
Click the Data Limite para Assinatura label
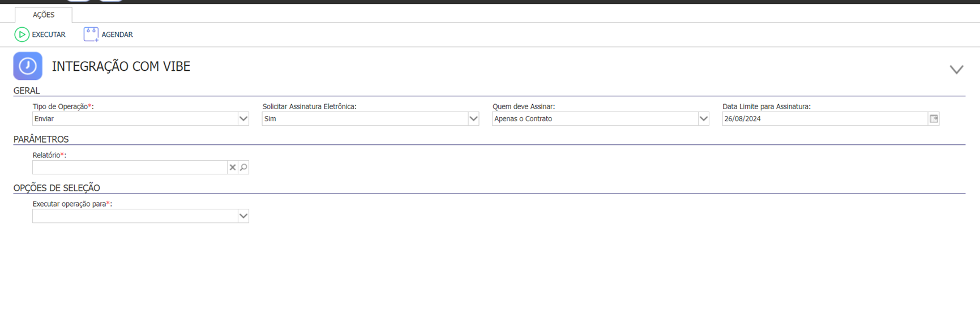tap(767, 106)
